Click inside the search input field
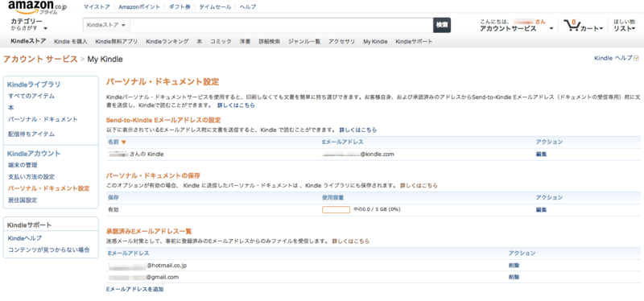 pyautogui.click(x=281, y=25)
